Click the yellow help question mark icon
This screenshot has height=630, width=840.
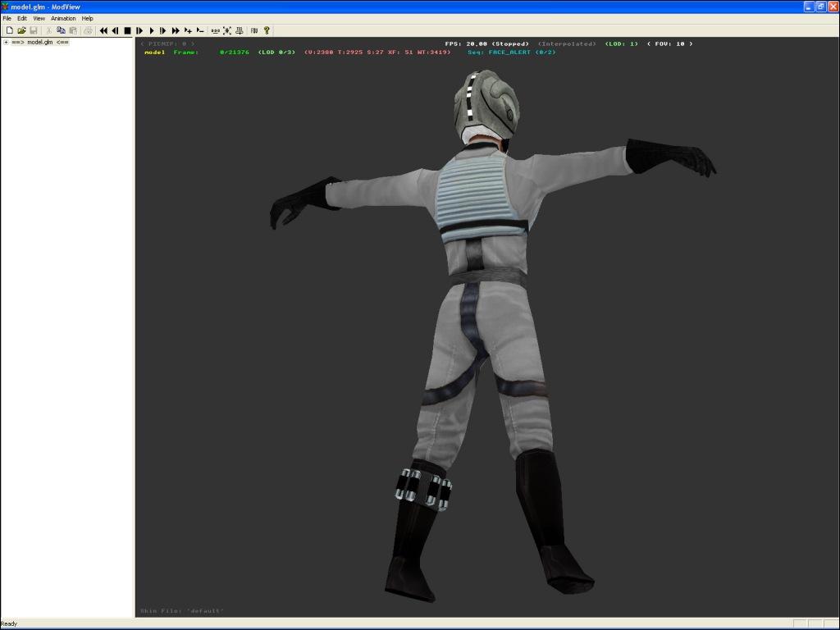coord(267,30)
